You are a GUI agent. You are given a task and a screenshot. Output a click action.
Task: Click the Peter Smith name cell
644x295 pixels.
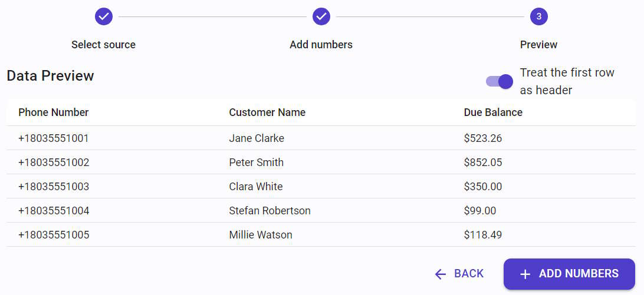click(x=257, y=163)
